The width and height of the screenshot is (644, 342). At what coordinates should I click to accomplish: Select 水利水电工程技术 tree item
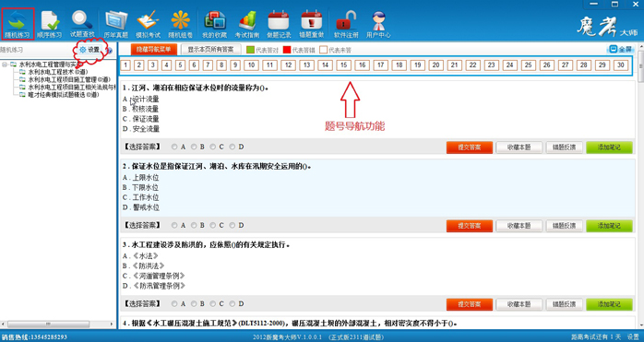57,72
